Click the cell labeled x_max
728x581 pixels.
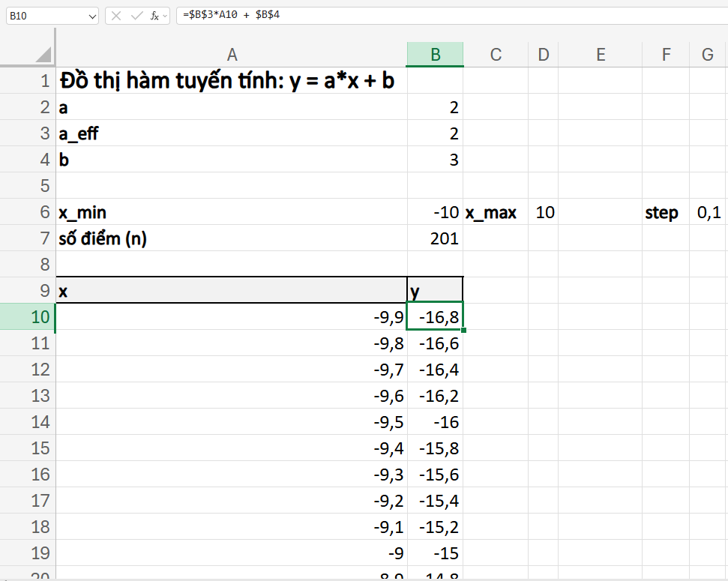click(x=496, y=212)
